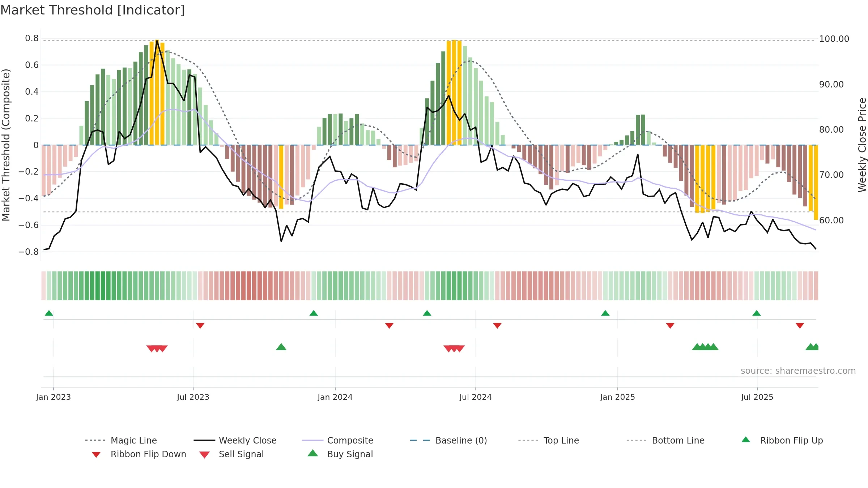Click the ribbon flip up marker at Jan 2023
The height and width of the screenshot is (488, 868).
[49, 313]
